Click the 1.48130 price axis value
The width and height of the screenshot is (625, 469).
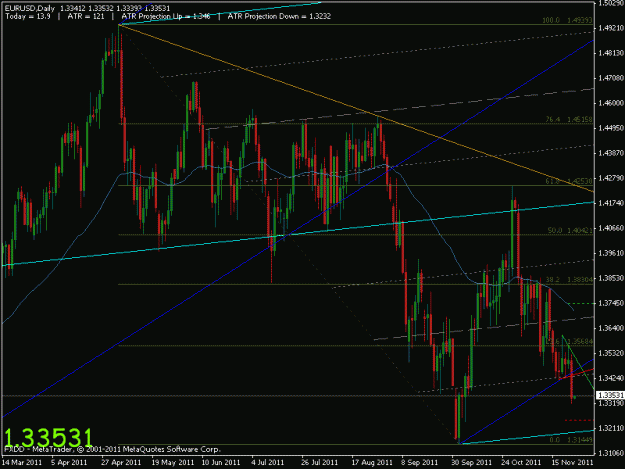pos(611,53)
